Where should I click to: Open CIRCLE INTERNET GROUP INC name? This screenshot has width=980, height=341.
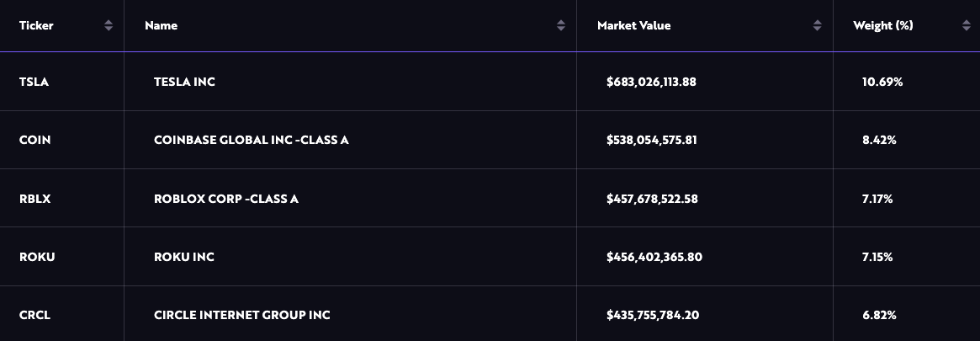241,316
